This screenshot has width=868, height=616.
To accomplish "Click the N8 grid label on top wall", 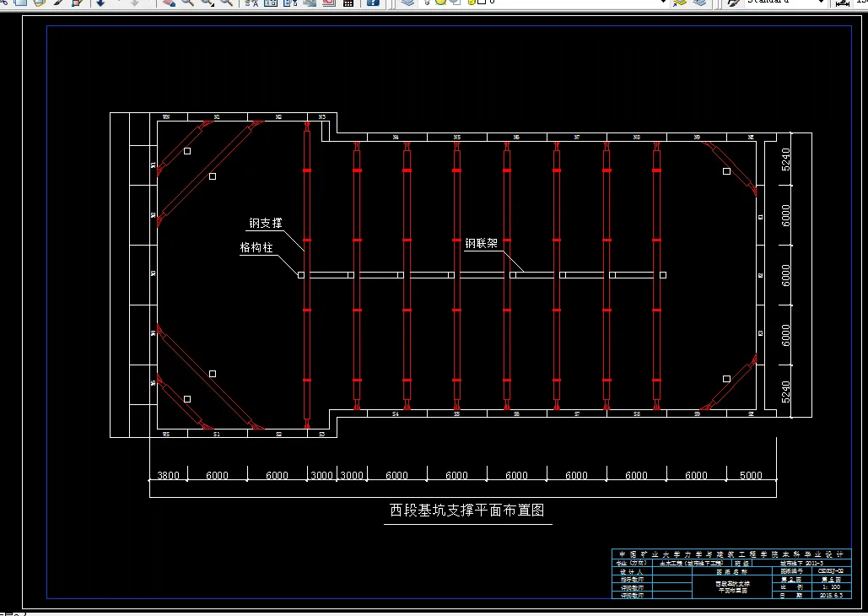I will (x=637, y=137).
